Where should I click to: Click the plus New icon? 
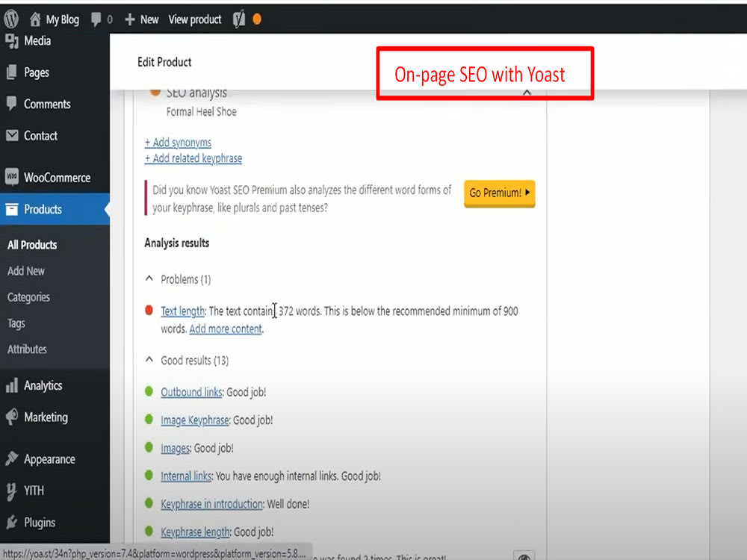click(x=129, y=19)
